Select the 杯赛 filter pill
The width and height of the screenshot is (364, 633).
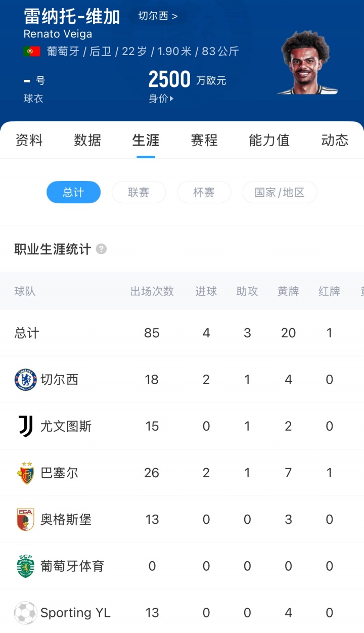[204, 192]
